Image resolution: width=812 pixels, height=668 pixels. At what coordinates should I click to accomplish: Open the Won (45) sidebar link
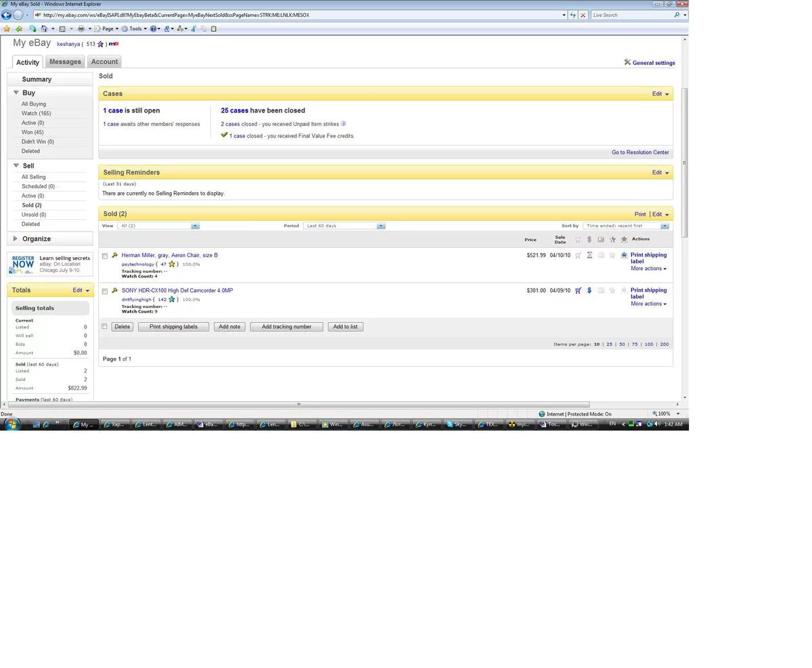tap(32, 133)
